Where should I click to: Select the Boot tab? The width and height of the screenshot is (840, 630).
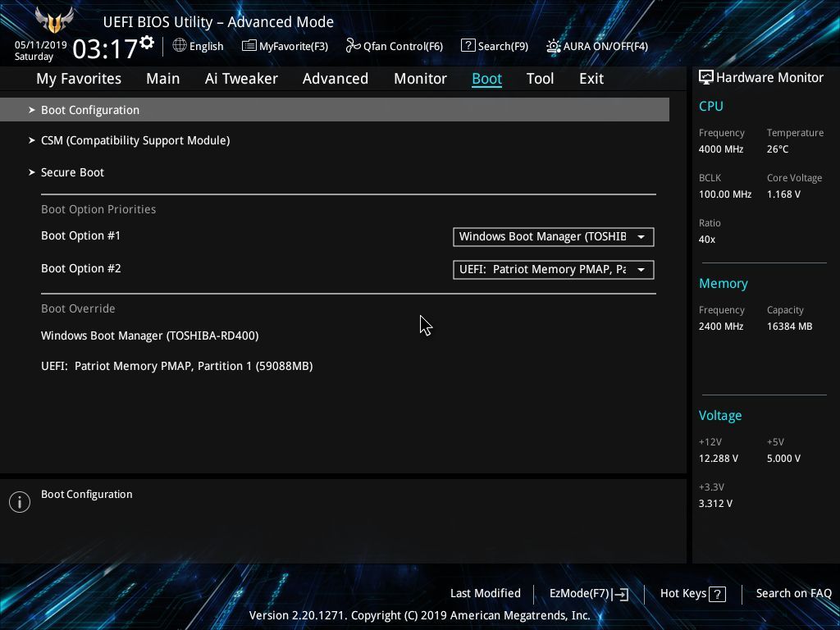click(487, 79)
